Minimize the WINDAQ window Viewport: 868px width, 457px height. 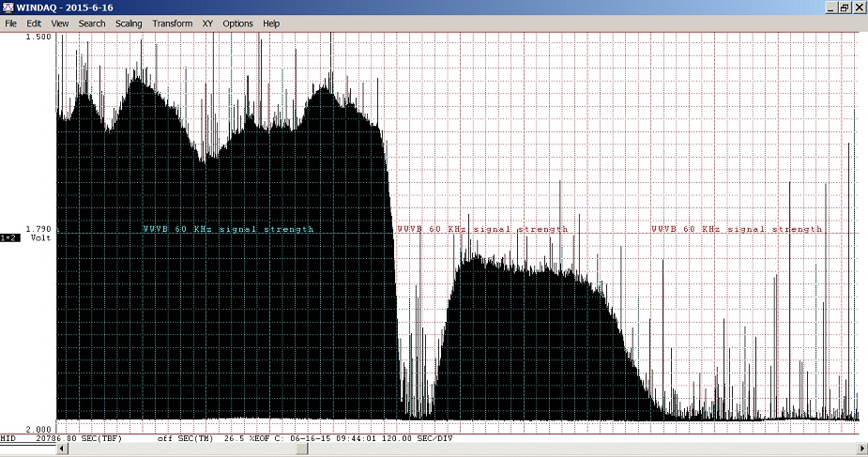(830, 8)
